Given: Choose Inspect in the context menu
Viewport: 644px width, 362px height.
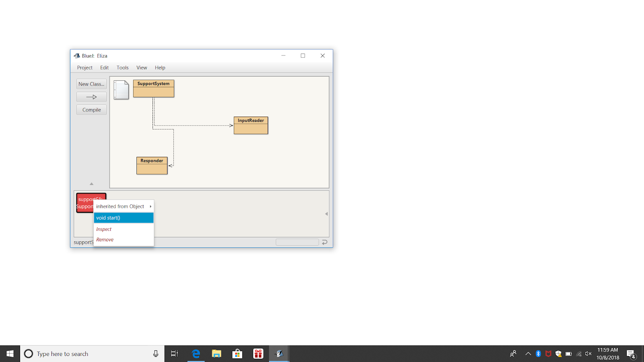Looking at the screenshot, I should pyautogui.click(x=124, y=229).
